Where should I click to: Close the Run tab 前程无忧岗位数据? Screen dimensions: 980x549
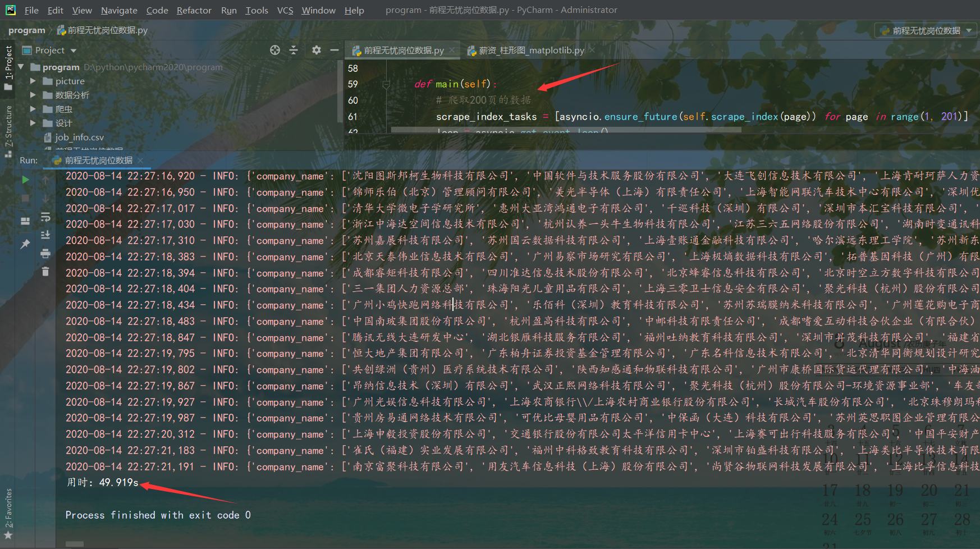(140, 161)
